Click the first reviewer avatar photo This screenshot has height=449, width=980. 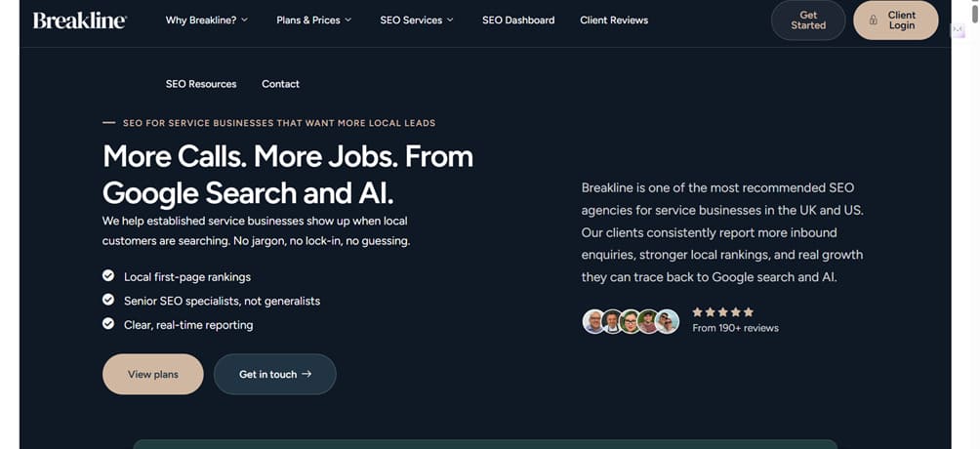pos(593,321)
